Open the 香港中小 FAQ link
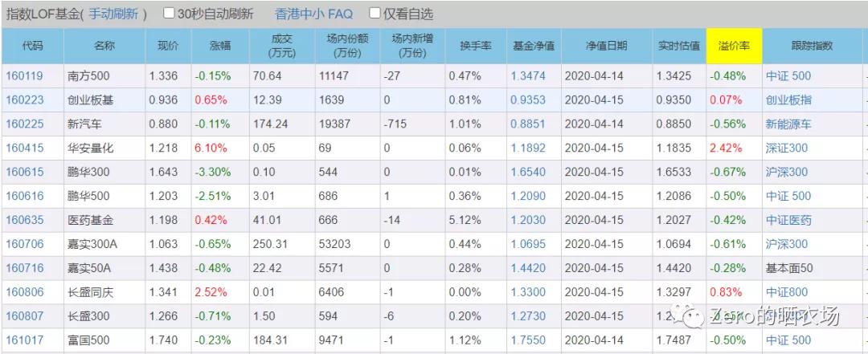The image size is (868, 354). click(x=313, y=14)
